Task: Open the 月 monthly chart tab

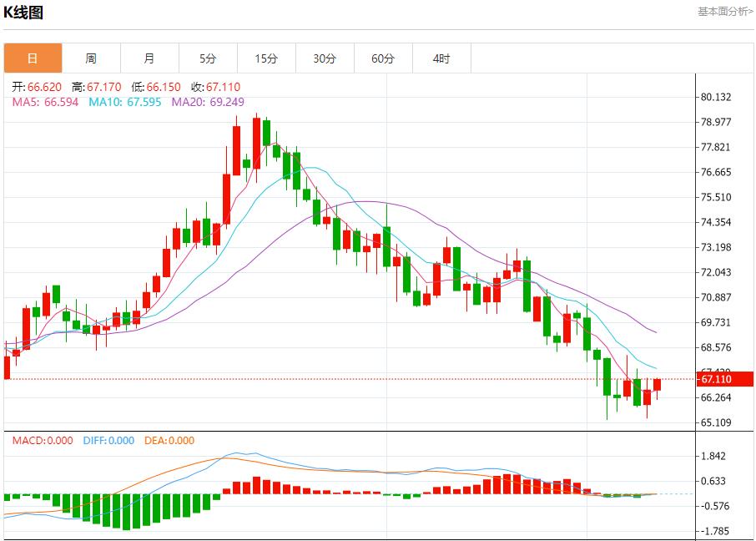Action: click(x=149, y=58)
